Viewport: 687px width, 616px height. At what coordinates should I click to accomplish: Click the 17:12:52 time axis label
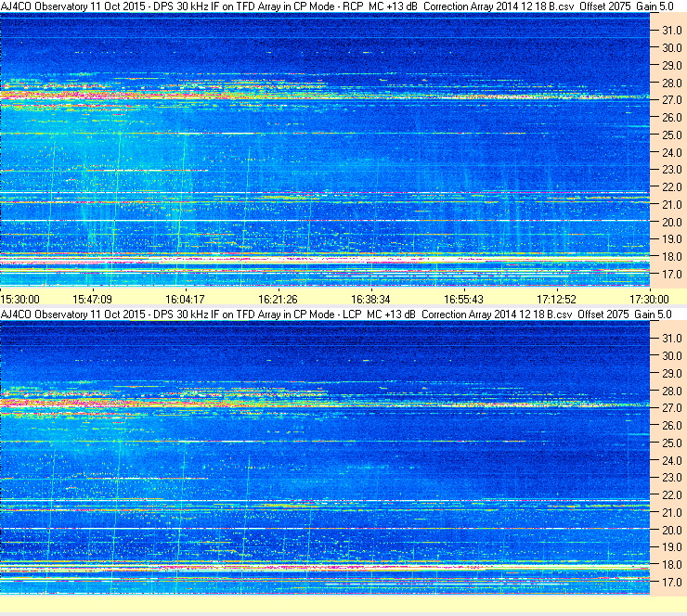(556, 300)
